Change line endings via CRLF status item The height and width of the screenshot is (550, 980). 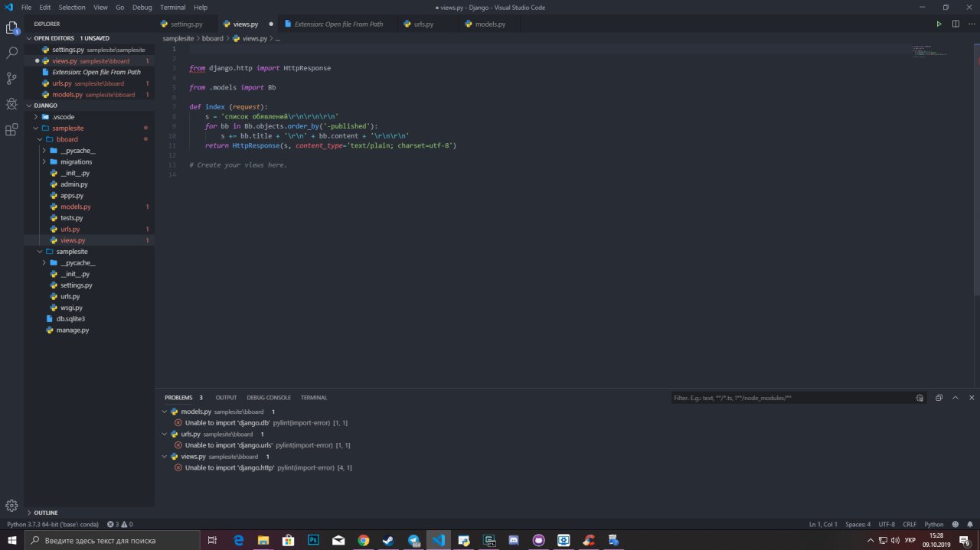[910, 524]
